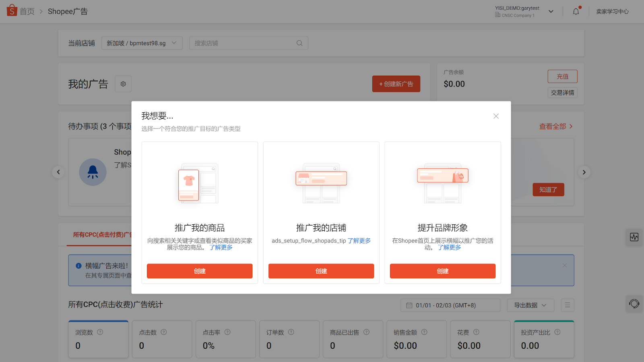Open the notification bell
644x362 pixels.
coord(576,11)
